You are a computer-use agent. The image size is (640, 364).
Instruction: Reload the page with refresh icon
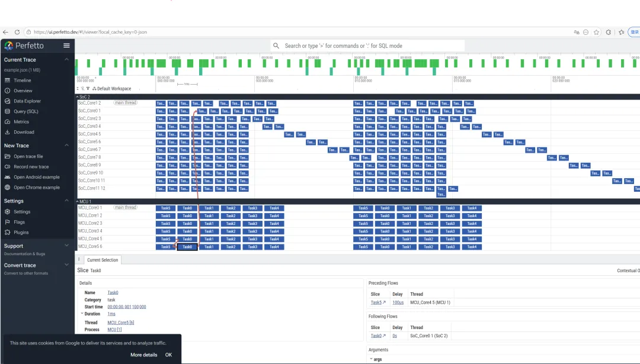(x=17, y=32)
